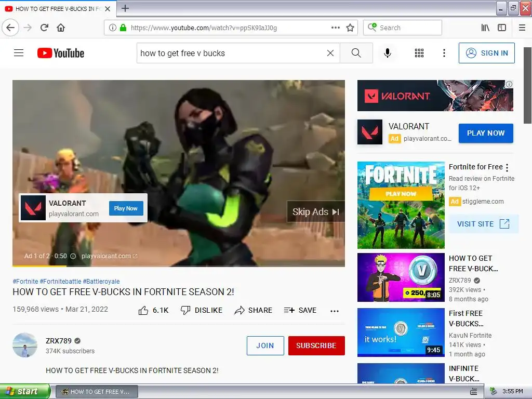The image size is (532, 399).
Task: Click the #Fortnite hashtag
Action: pos(25,281)
